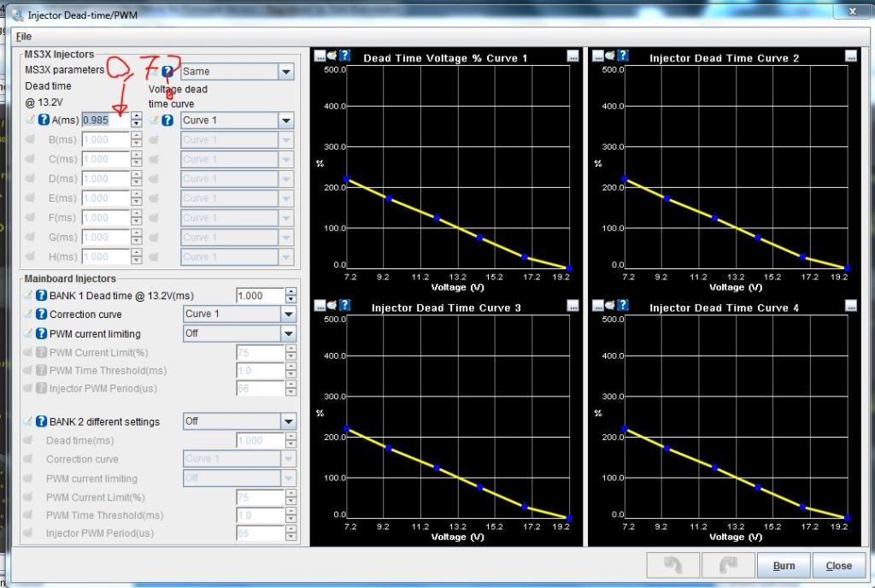Click the 'Dead Time Voltage % Curve 1' title

coord(445,58)
